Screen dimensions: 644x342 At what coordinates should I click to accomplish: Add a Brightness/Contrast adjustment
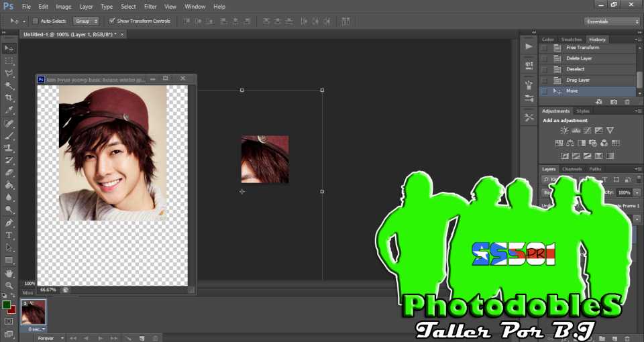click(x=564, y=131)
